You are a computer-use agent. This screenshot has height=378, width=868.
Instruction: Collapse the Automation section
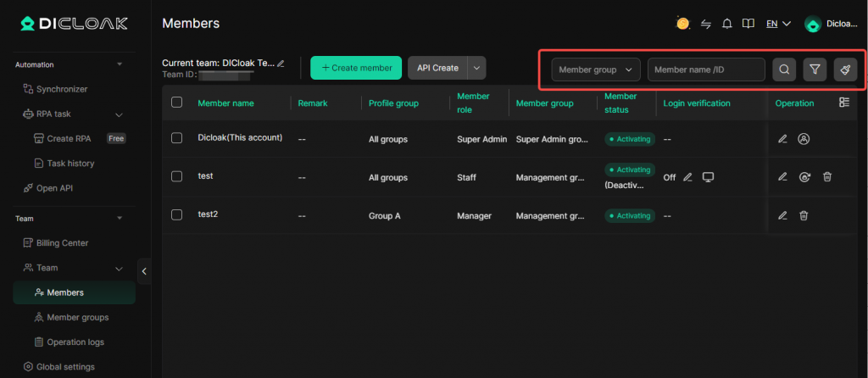(x=120, y=64)
